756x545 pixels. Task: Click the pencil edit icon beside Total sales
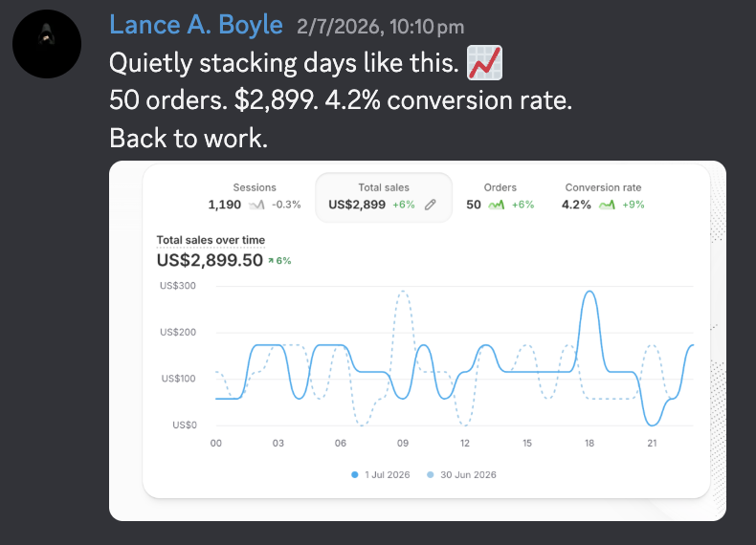[x=430, y=205]
